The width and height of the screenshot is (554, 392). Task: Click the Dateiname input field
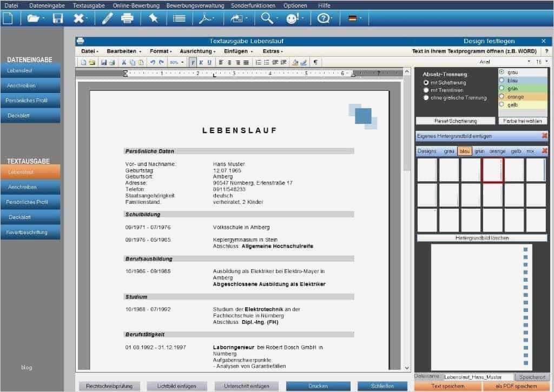478,377
